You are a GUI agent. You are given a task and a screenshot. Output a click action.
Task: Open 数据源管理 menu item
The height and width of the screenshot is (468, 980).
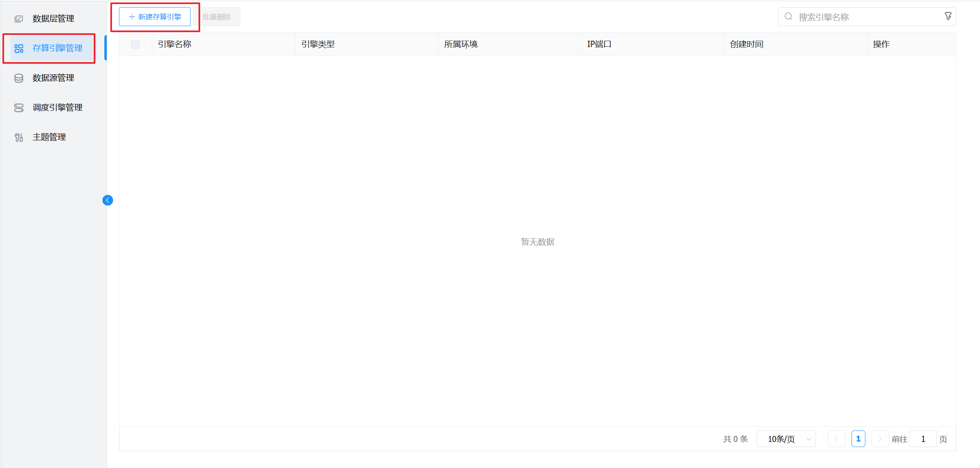point(53,78)
